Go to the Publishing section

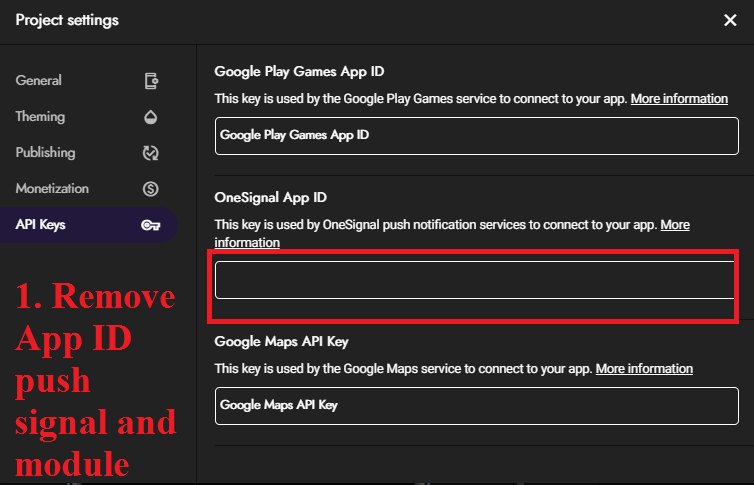(x=89, y=153)
